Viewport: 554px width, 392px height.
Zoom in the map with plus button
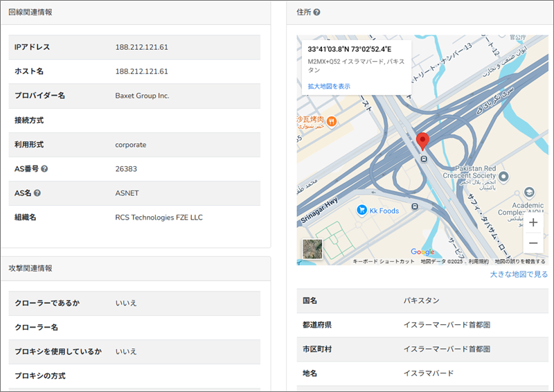pos(533,223)
